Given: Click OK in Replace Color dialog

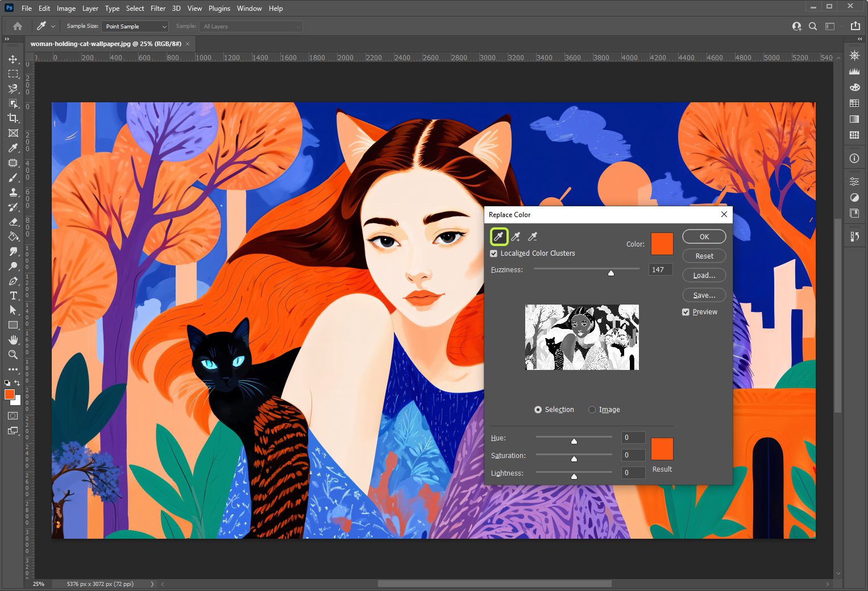Looking at the screenshot, I should 704,237.
